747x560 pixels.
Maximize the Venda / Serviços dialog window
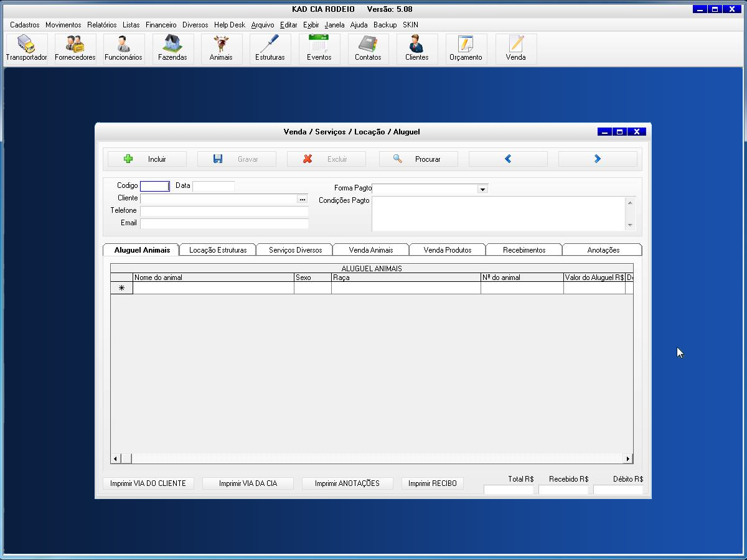[619, 131]
